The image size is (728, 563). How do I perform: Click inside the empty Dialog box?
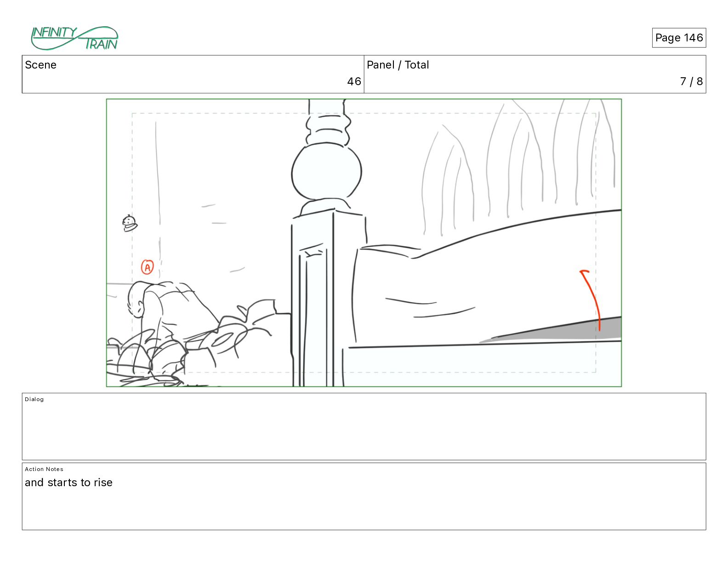coord(364,426)
